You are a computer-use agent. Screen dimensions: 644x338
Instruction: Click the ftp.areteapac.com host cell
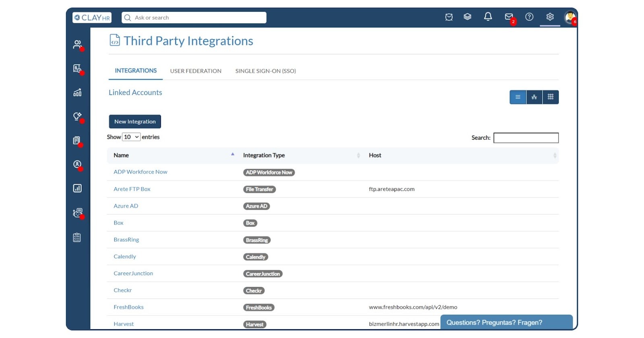[x=392, y=189]
